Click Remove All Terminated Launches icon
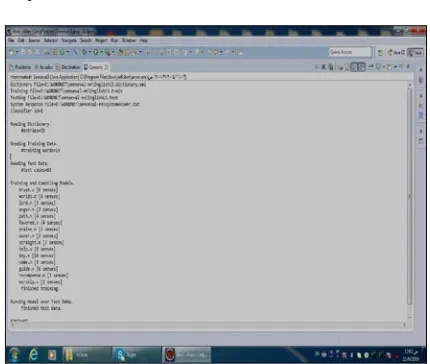 tap(331, 67)
